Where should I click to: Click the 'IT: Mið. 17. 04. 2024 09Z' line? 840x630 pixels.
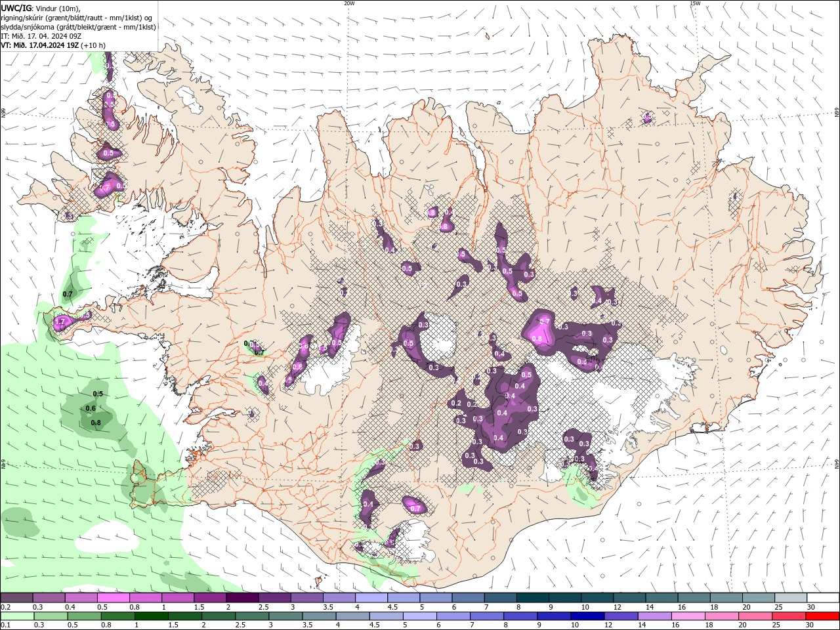[41, 36]
